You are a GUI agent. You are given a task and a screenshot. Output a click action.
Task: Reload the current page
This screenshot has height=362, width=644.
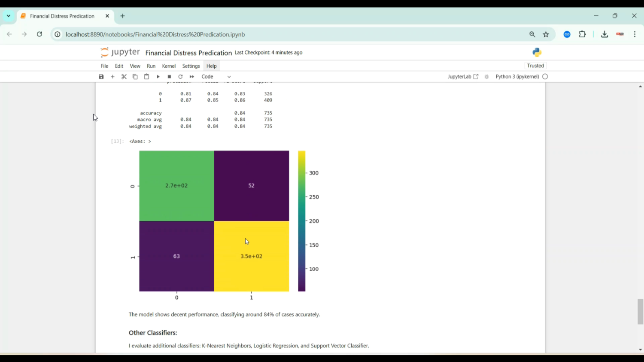[x=39, y=34]
